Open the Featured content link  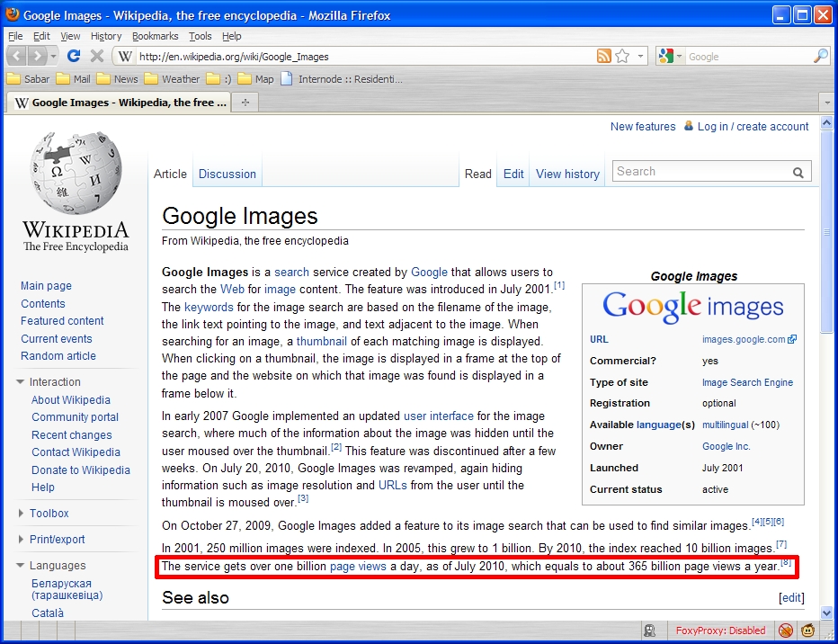tap(62, 321)
